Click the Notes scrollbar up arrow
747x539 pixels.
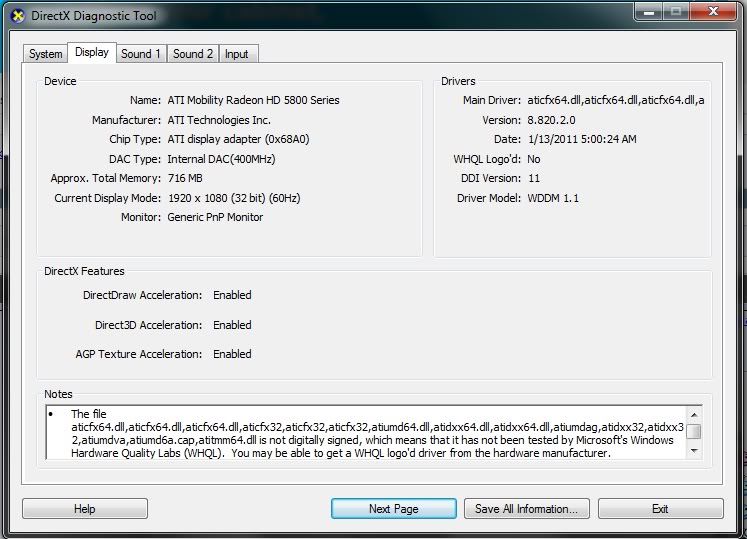coord(694,415)
